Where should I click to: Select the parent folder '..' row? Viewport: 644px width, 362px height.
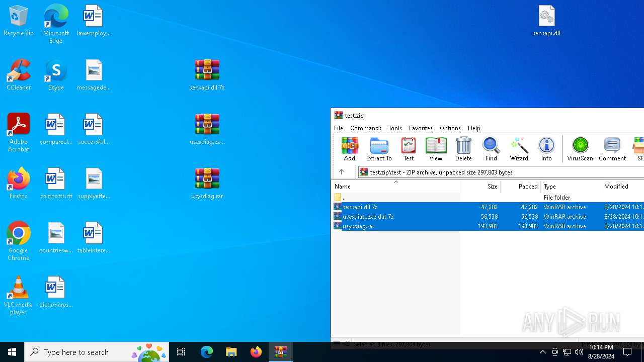point(488,197)
